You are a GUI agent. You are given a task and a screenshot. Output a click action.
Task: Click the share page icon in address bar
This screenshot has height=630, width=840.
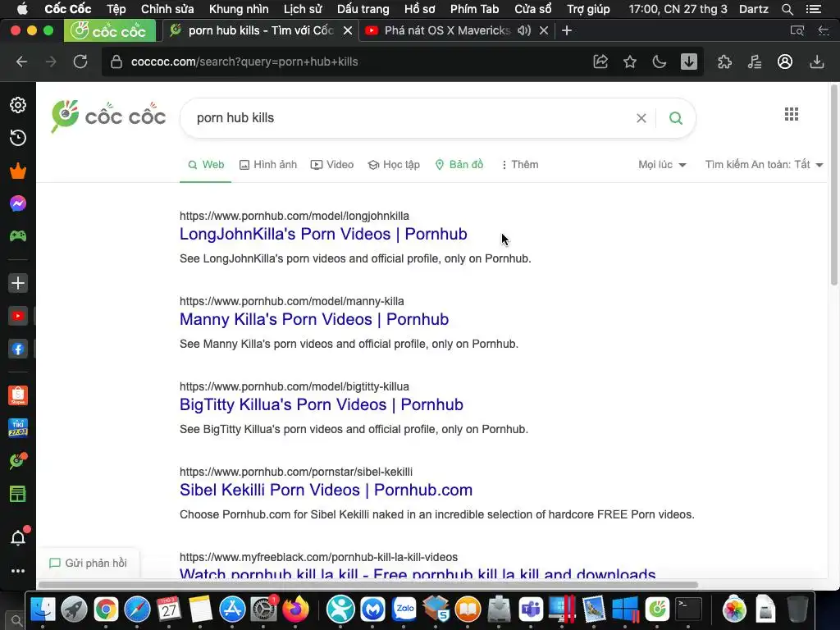click(600, 62)
